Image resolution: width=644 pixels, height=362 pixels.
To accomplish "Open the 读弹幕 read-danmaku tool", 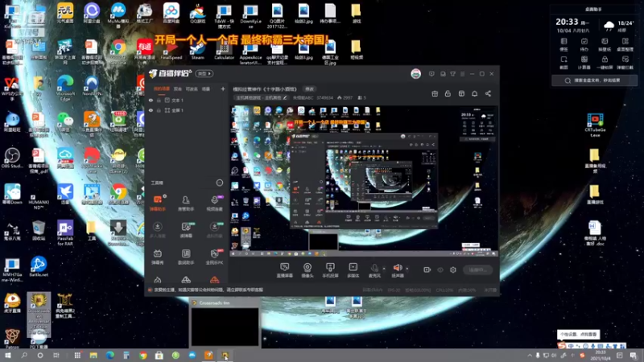I will pos(186,230).
